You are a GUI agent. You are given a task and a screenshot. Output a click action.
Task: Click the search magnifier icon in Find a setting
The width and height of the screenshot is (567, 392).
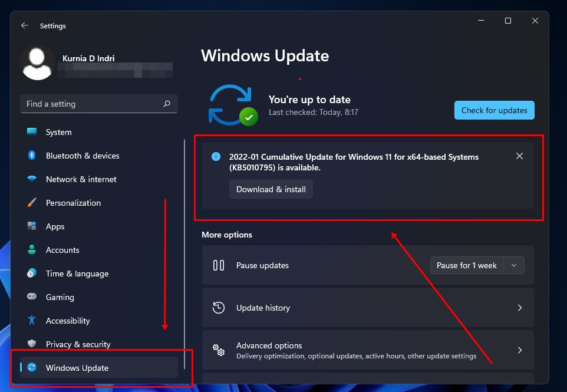point(167,104)
